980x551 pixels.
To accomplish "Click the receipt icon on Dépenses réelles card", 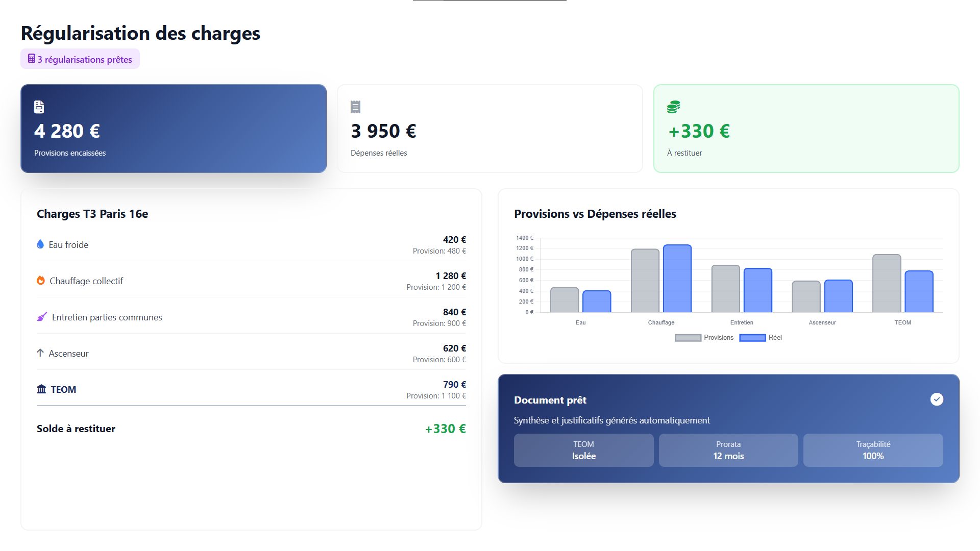I will pyautogui.click(x=356, y=107).
